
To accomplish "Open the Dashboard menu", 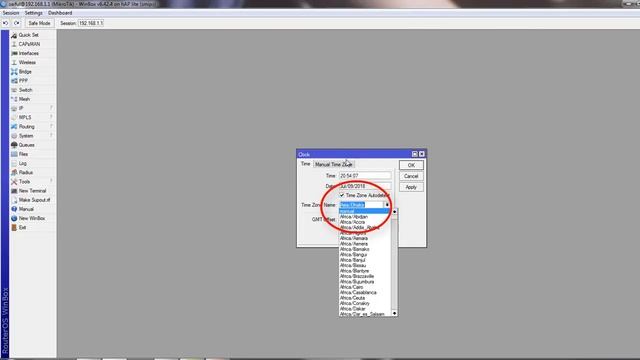I will pyautogui.click(x=60, y=13).
